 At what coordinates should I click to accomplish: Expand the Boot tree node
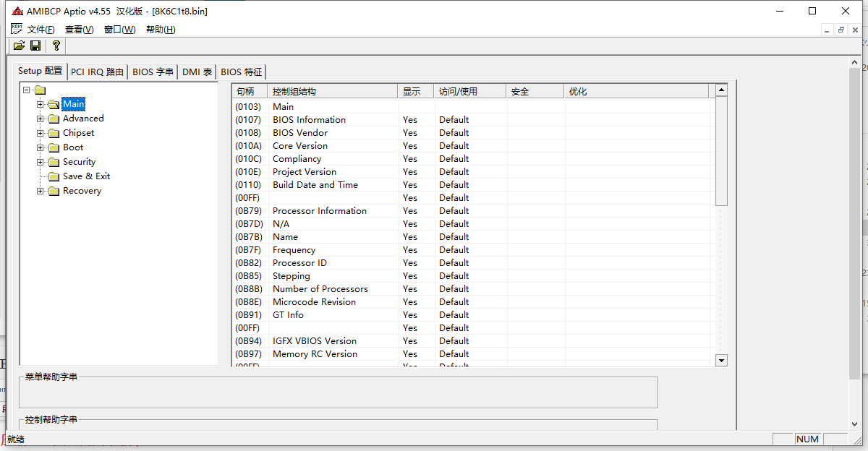click(41, 147)
